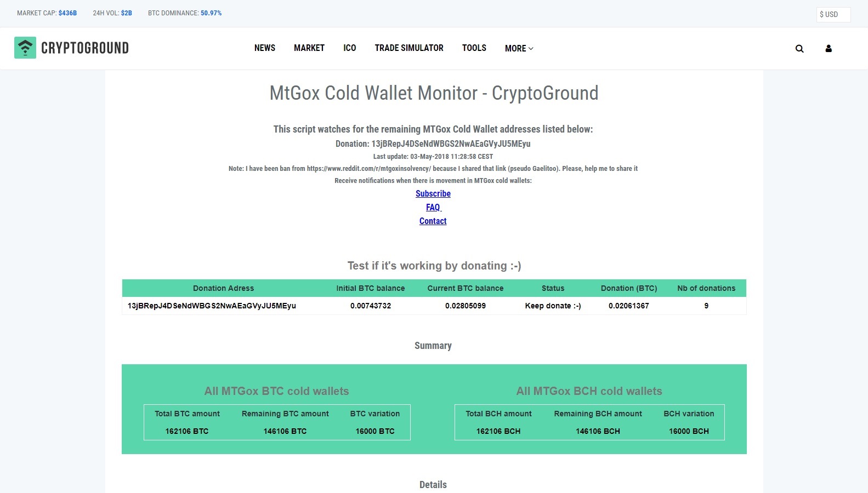Click the reddit ban Note line
The image size is (868, 493).
point(433,168)
